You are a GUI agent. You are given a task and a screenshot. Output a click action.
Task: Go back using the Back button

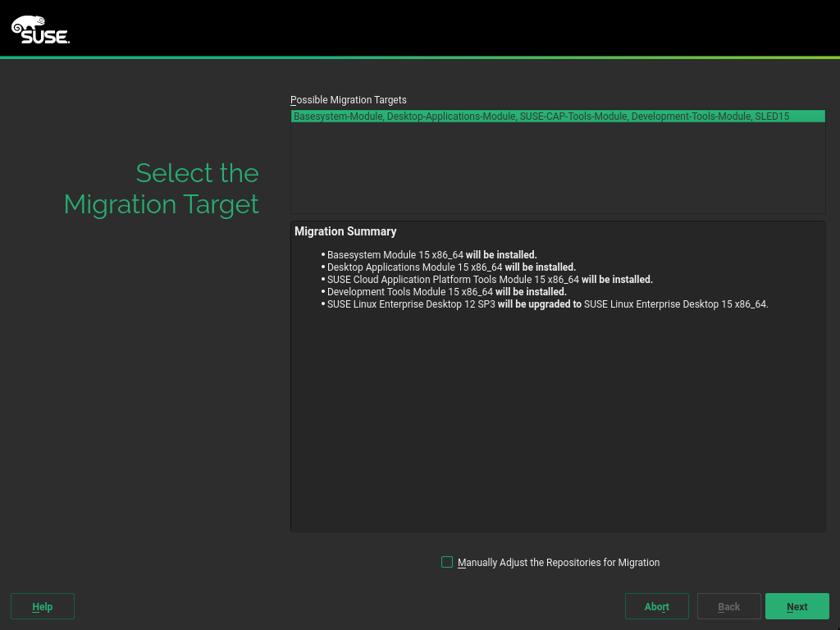tap(728, 607)
